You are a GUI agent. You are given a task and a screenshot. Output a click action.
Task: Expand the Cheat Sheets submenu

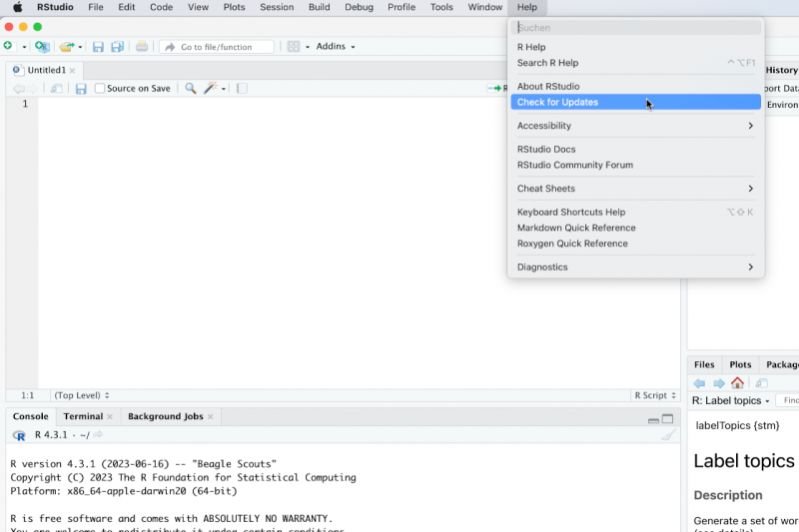coord(636,189)
